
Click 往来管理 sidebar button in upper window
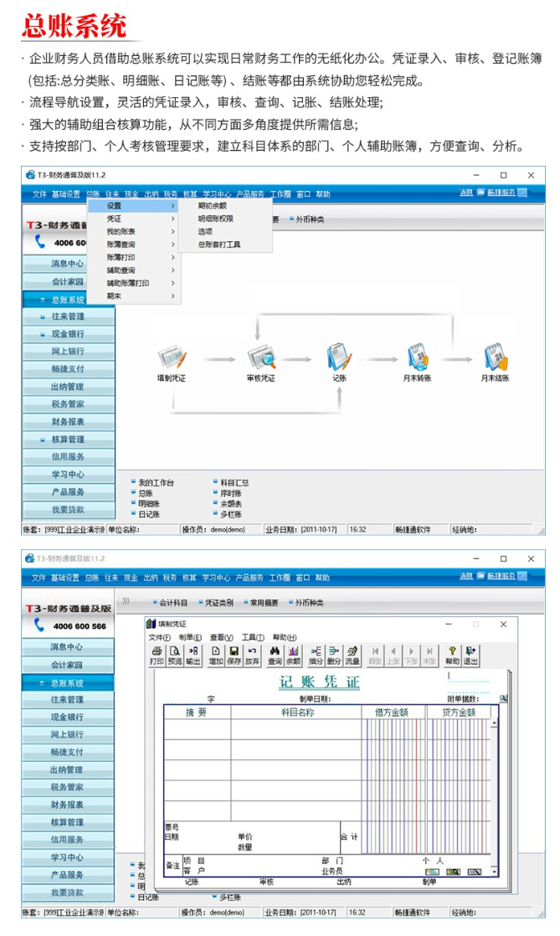(x=68, y=316)
